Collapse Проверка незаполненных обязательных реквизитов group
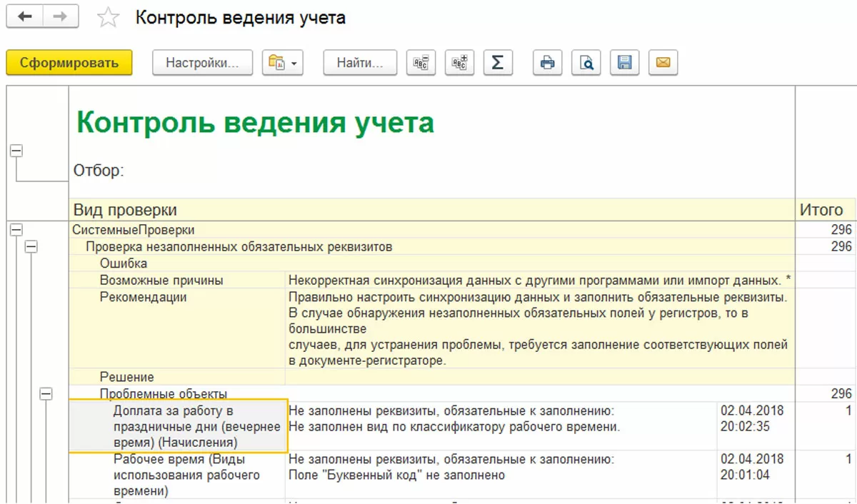The height and width of the screenshot is (504, 857). (x=31, y=247)
